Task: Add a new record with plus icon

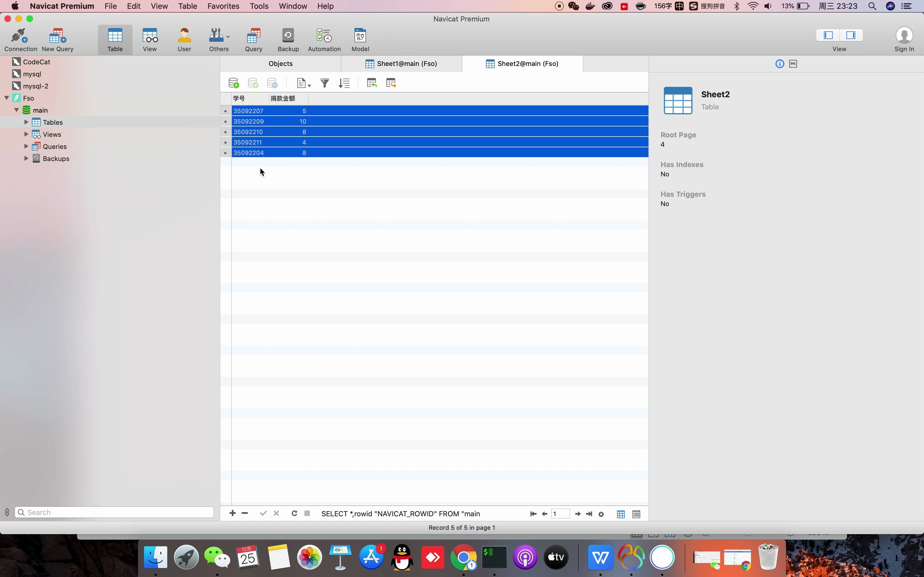Action: tap(232, 514)
